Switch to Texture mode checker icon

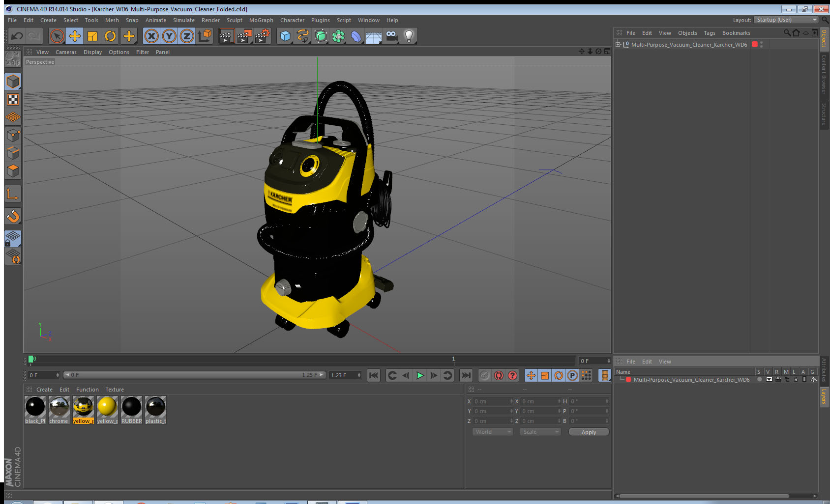click(x=13, y=100)
